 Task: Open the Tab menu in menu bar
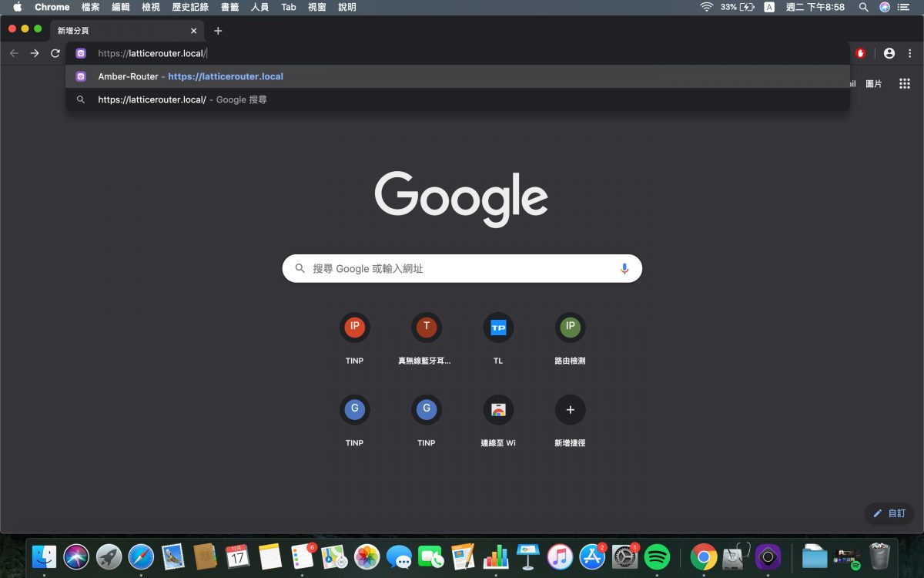coord(289,7)
